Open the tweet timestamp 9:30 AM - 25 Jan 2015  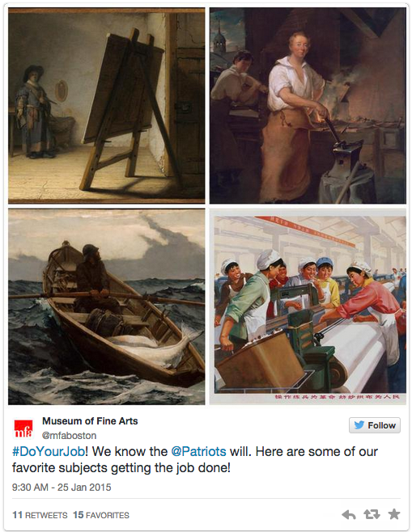[x=62, y=488]
